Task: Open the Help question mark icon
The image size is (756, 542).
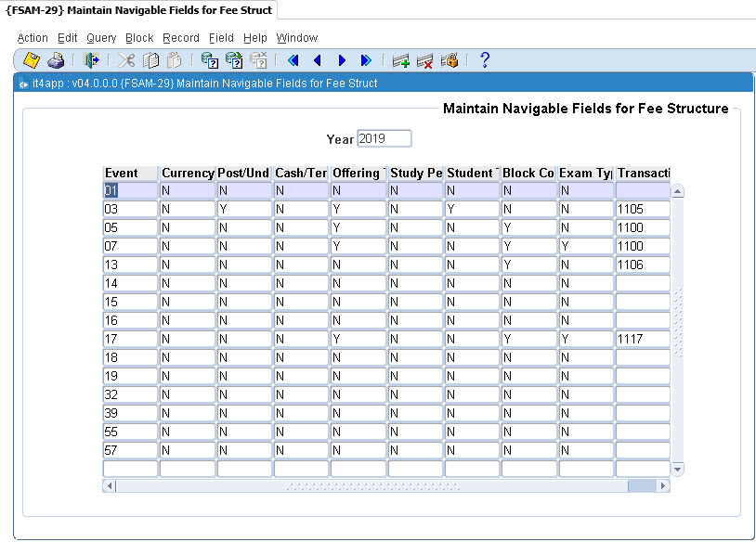Action: pyautogui.click(x=485, y=60)
